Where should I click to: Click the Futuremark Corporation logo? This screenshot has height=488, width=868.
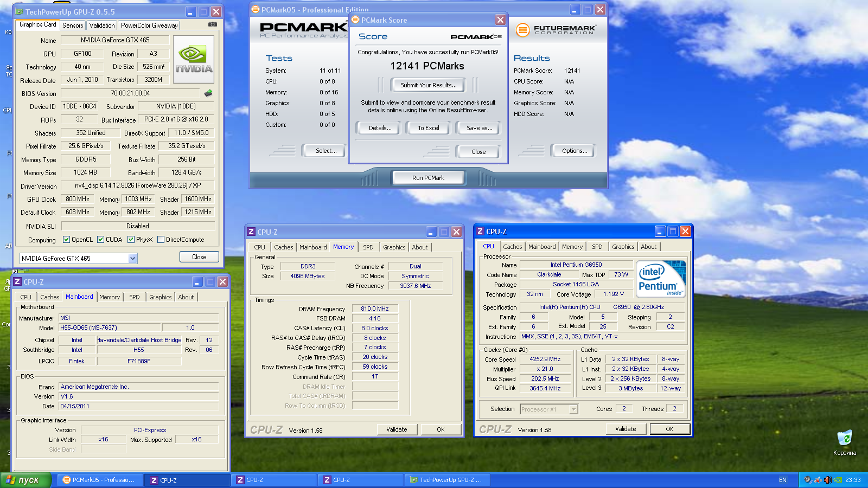pos(556,30)
